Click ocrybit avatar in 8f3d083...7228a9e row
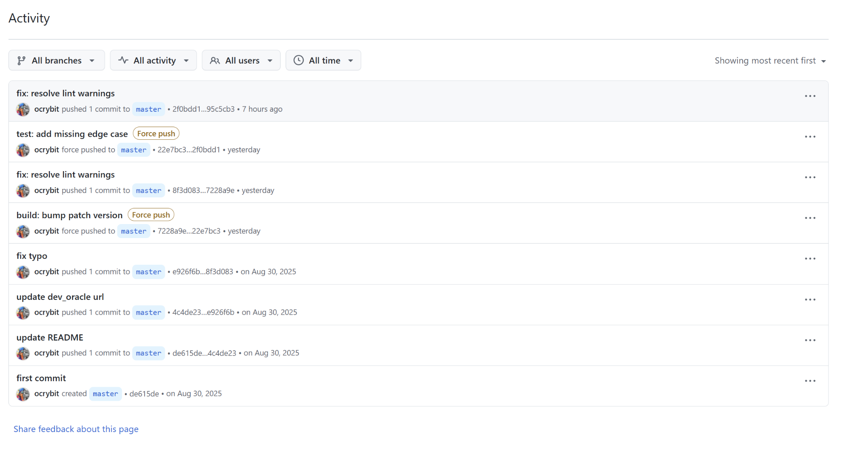Image resolution: width=868 pixels, height=460 pixels. click(x=23, y=191)
